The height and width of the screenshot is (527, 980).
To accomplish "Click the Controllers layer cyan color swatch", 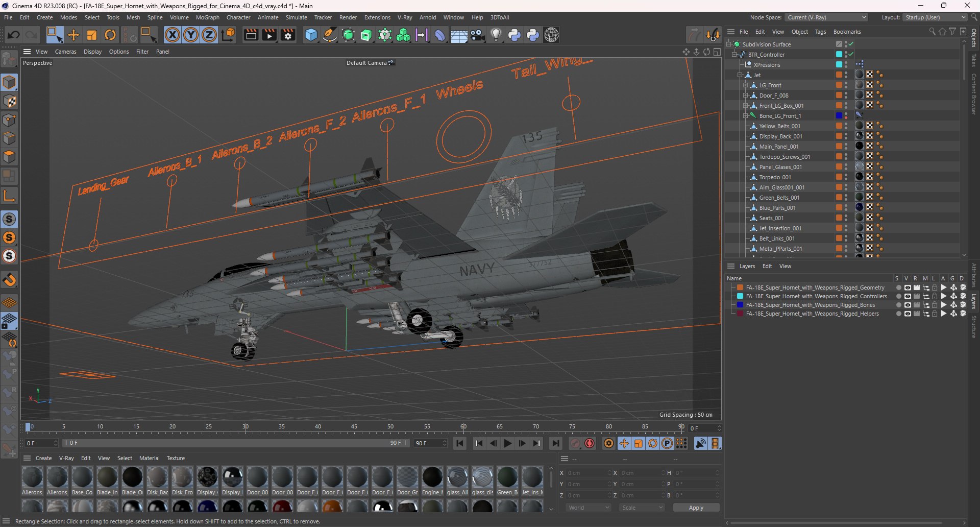I will click(x=740, y=296).
